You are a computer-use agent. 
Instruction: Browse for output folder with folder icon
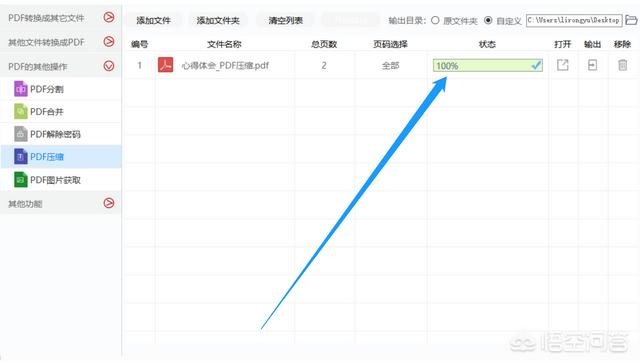point(631,20)
